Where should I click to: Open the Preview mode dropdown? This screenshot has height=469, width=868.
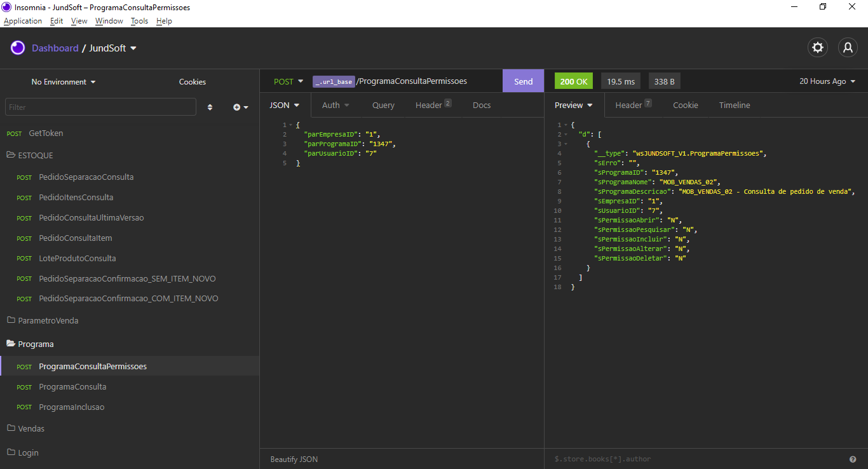coord(574,105)
